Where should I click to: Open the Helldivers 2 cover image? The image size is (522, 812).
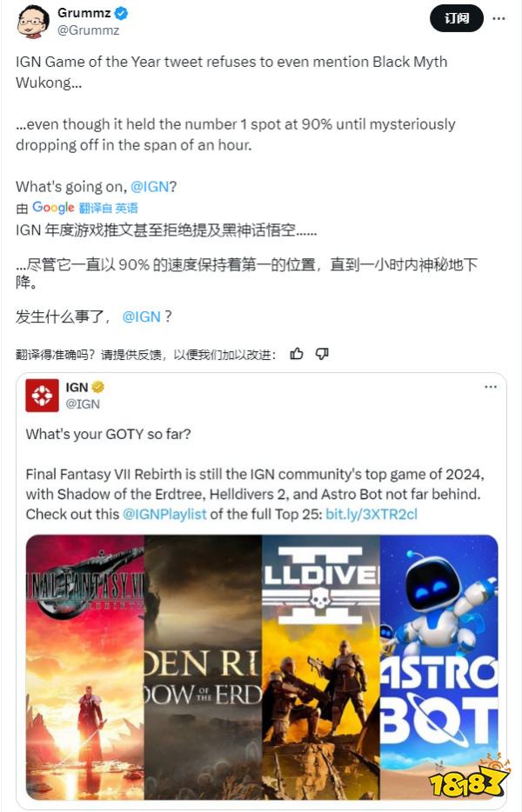point(321,668)
